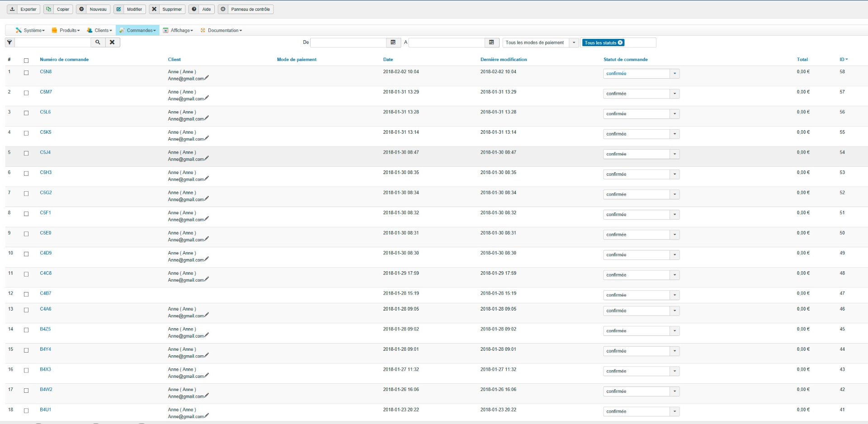868x424 pixels.
Task: Open order C5F1 link
Action: (x=45, y=212)
